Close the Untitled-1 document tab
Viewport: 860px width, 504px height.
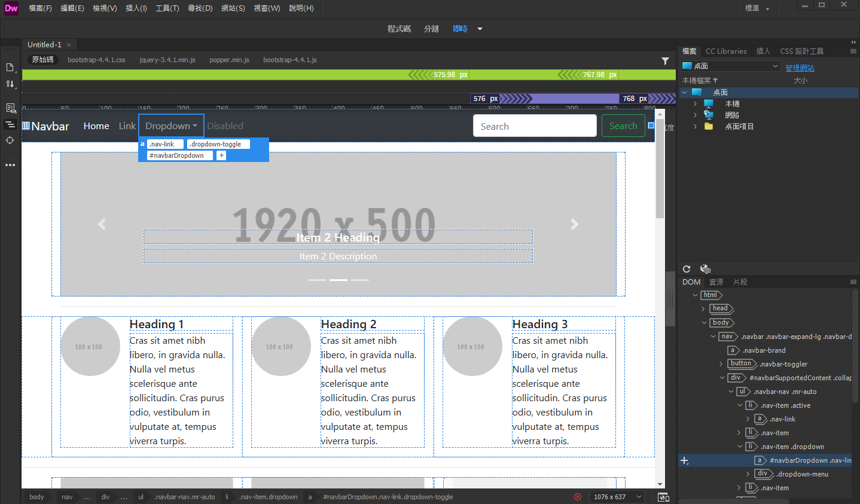[69, 45]
